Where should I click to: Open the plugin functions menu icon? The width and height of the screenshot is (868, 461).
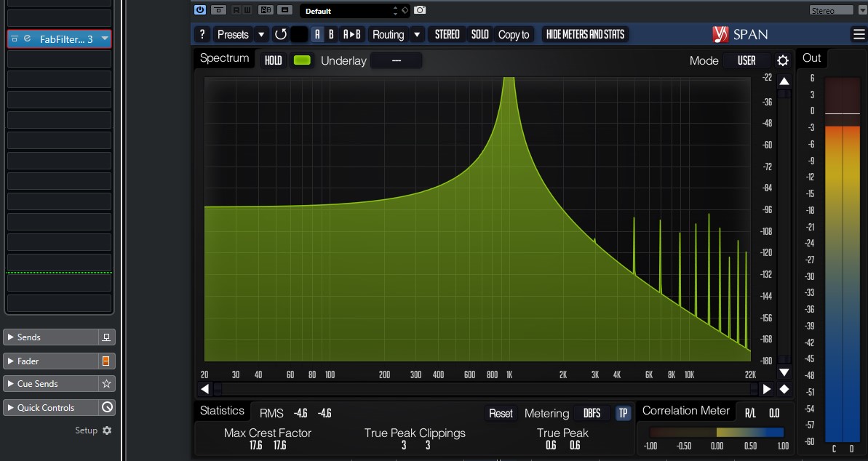coord(284,10)
